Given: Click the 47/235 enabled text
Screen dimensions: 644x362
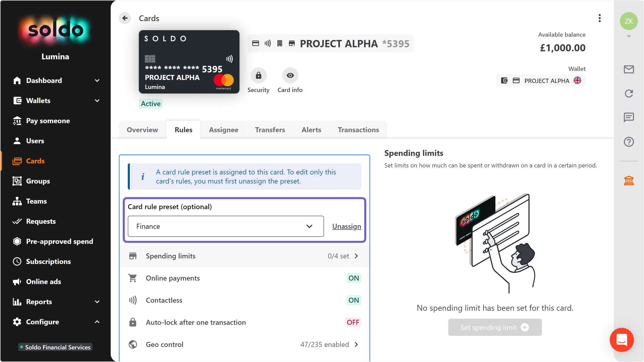Looking at the screenshot, I should (x=325, y=344).
